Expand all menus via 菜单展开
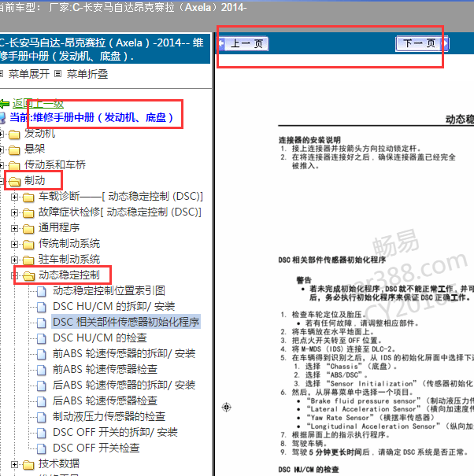 point(29,74)
